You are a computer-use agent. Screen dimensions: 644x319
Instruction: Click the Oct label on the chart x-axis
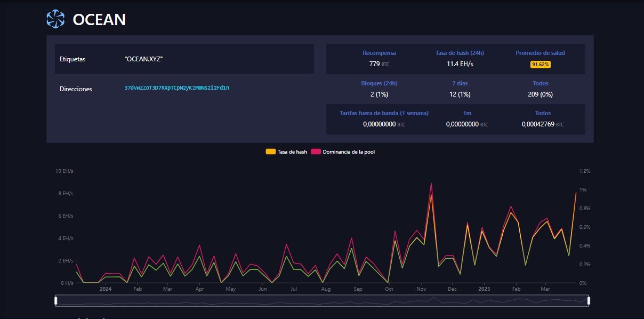click(389, 289)
